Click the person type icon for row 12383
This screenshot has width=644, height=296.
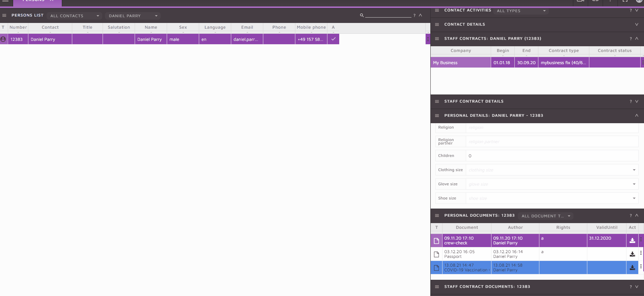[x=3, y=39]
